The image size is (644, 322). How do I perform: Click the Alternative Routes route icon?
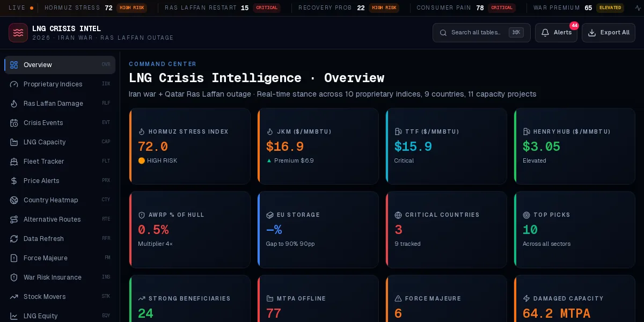tap(14, 219)
